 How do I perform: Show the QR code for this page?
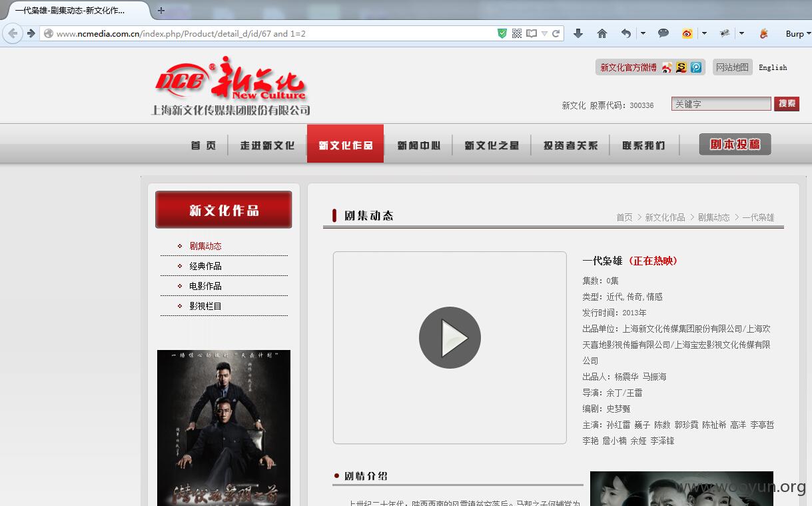click(x=517, y=33)
